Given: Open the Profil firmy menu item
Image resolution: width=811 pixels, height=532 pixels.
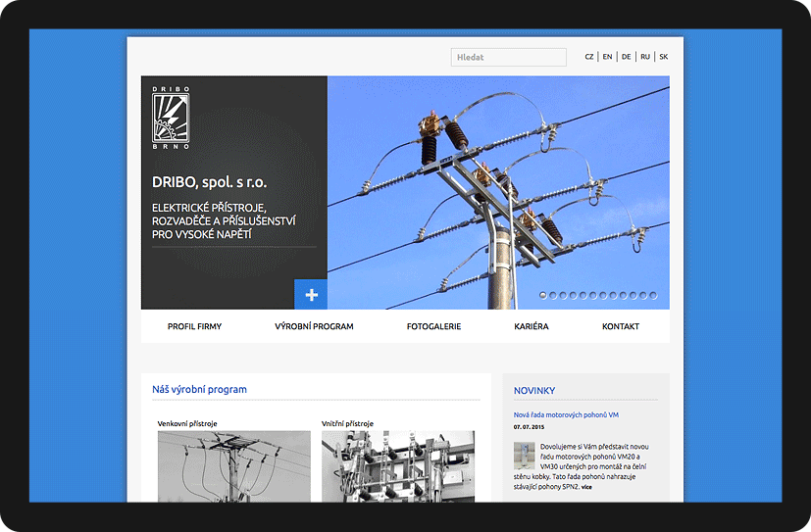Looking at the screenshot, I should click(194, 326).
